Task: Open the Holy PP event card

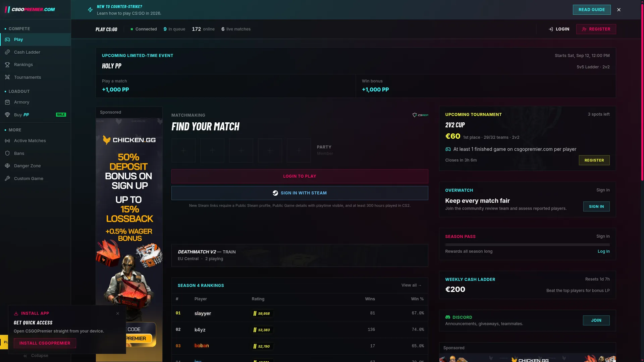Action: (x=356, y=72)
